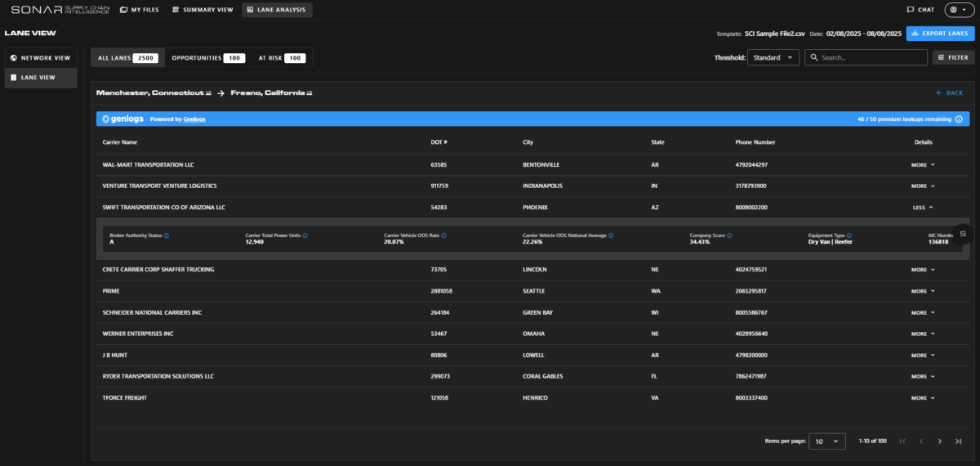Click the Carrier Total Power Units info icon
This screenshot has height=466, width=980.
305,235
